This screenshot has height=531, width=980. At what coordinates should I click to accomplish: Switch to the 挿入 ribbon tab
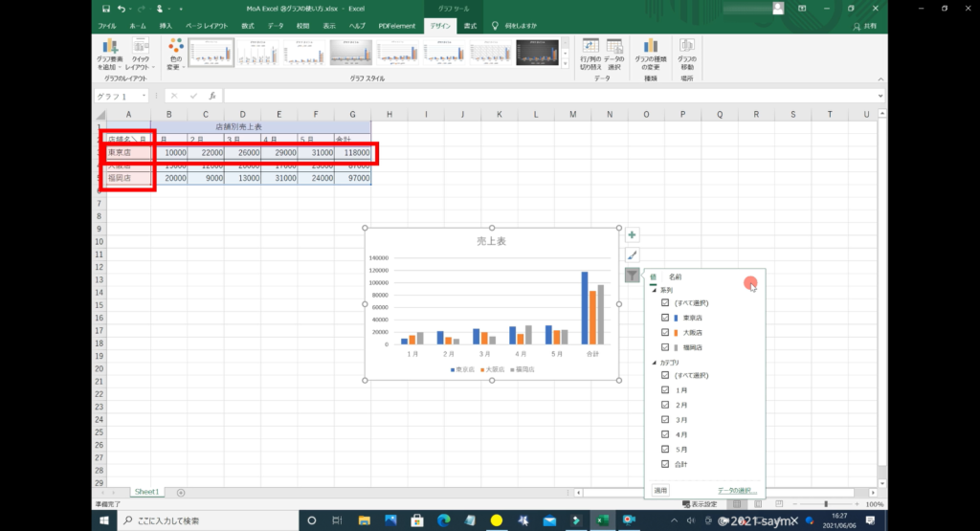pyautogui.click(x=167, y=26)
